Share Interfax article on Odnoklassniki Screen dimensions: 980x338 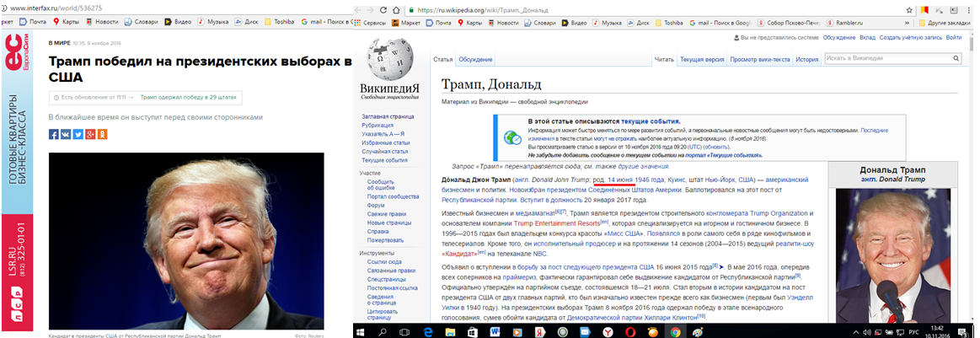(103, 134)
